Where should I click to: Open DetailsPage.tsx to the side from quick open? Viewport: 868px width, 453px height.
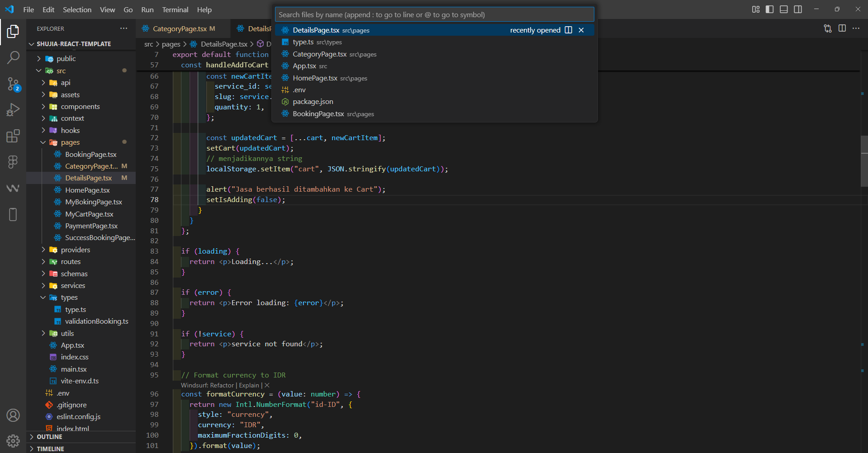point(569,30)
